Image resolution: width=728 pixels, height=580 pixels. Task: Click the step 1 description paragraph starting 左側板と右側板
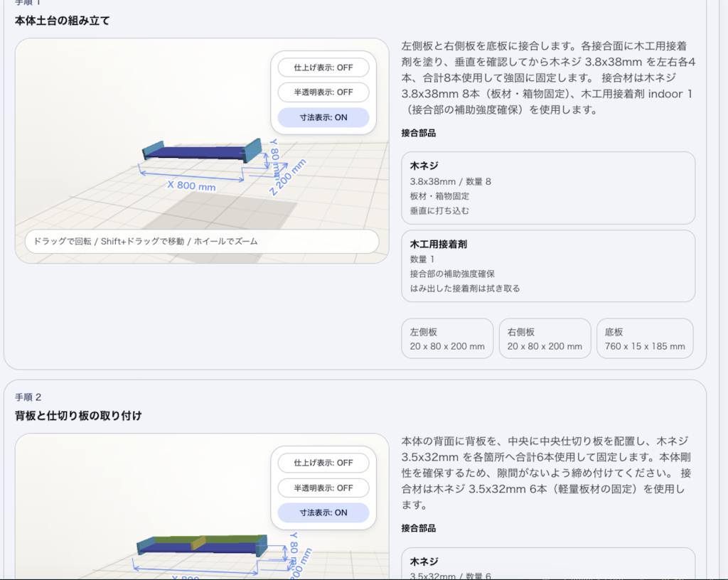click(x=548, y=78)
